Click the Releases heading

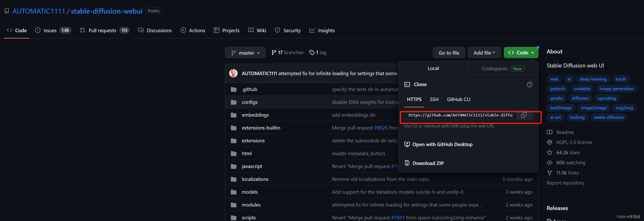click(x=557, y=208)
